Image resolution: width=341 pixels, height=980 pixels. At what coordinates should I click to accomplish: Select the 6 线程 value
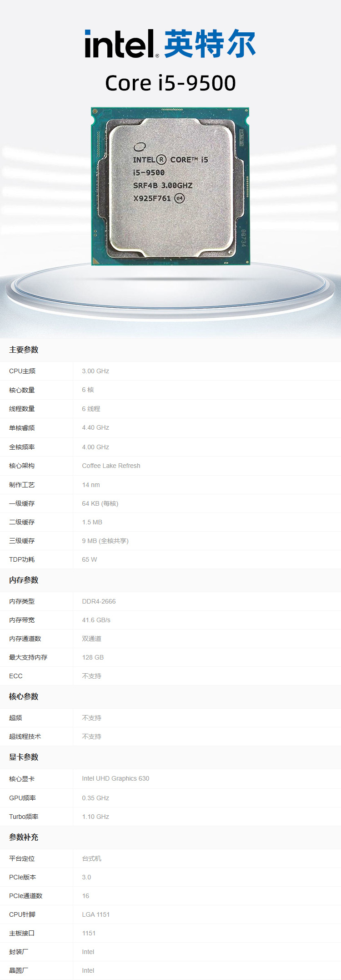coord(91,409)
